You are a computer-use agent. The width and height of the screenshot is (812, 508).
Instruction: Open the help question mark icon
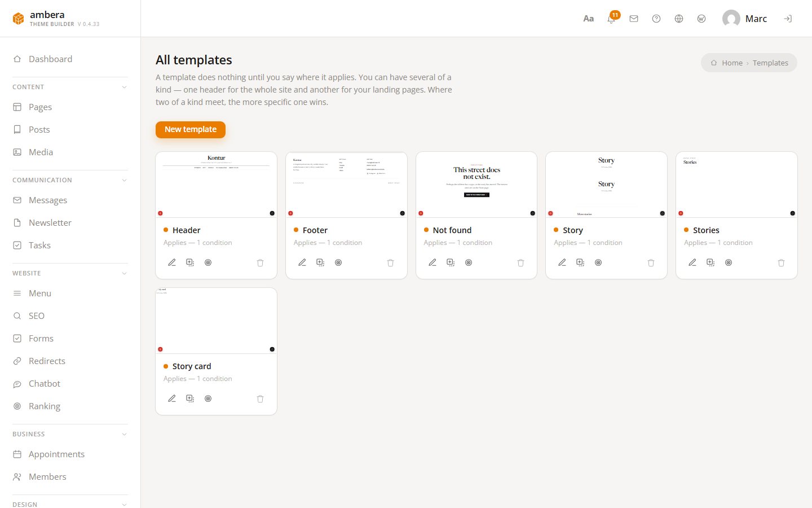(x=656, y=19)
